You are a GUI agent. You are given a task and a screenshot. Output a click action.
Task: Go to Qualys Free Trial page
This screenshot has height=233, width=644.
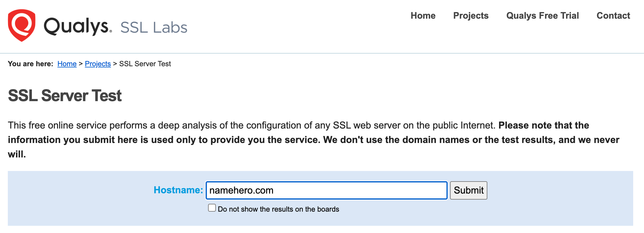[x=542, y=16]
